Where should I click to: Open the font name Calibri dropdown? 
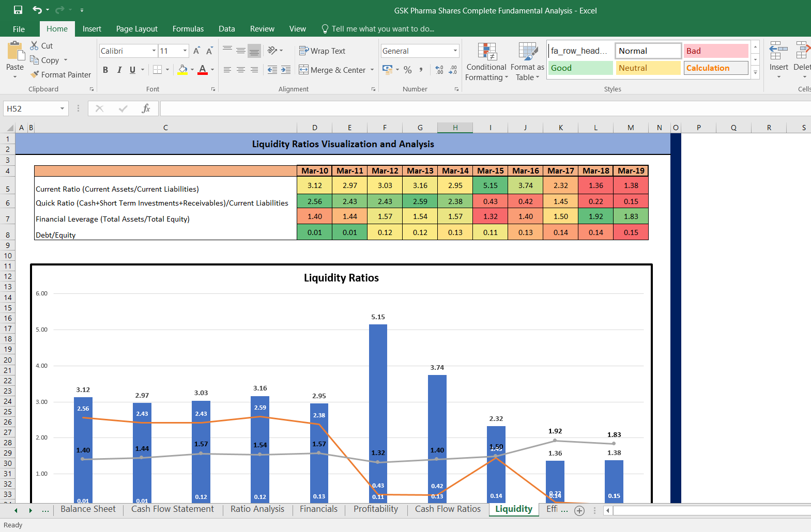[154, 51]
